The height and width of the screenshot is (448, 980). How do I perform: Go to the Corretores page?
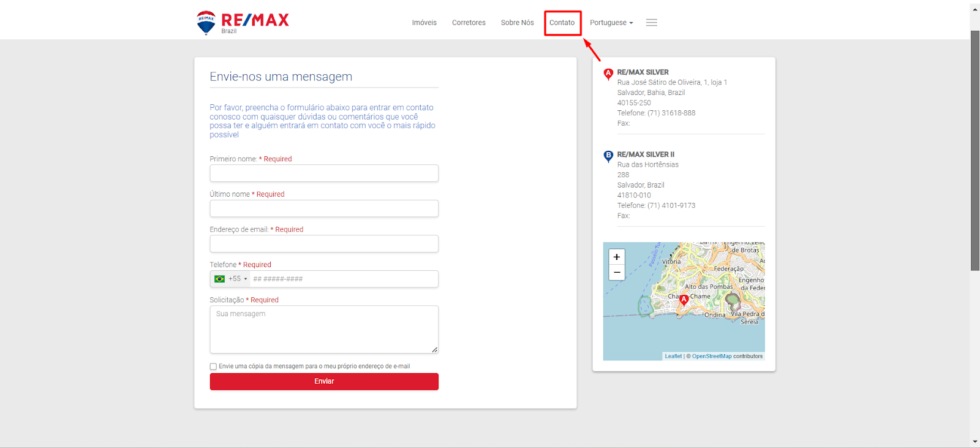(x=469, y=23)
